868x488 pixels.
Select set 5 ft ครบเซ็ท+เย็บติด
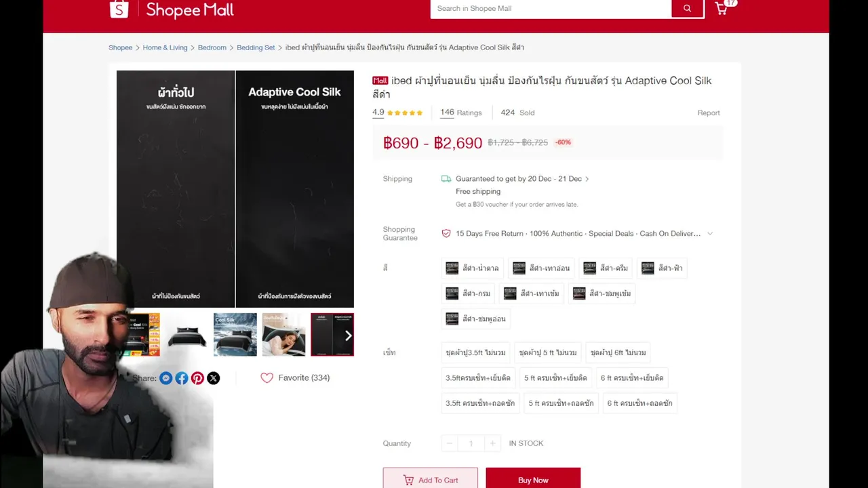tap(555, 378)
